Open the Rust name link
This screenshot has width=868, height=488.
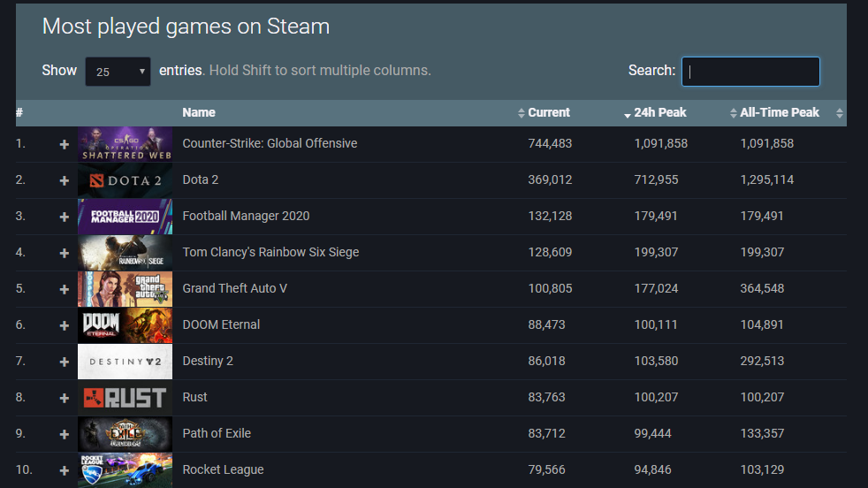click(194, 397)
